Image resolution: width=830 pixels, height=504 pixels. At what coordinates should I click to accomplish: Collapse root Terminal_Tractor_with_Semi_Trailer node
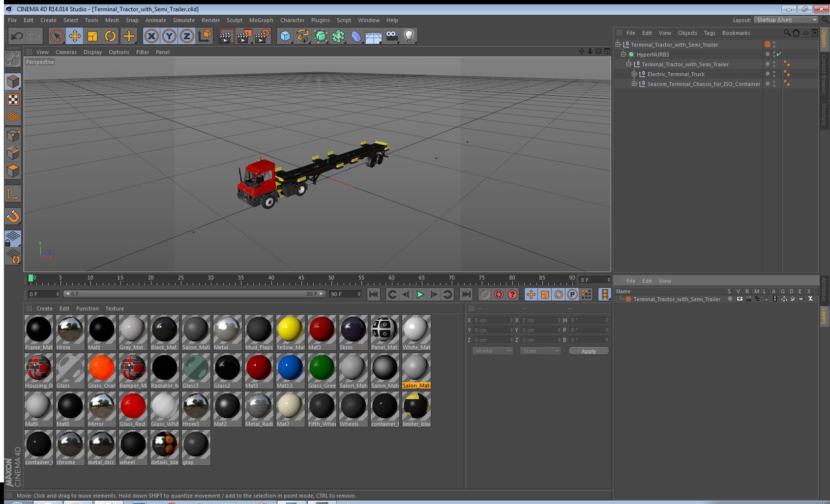[618, 45]
